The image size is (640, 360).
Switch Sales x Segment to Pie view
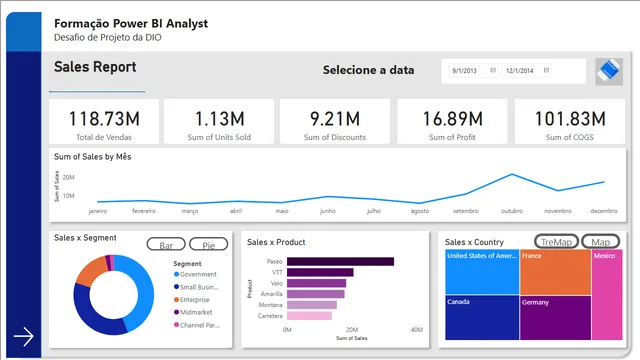coord(209,245)
